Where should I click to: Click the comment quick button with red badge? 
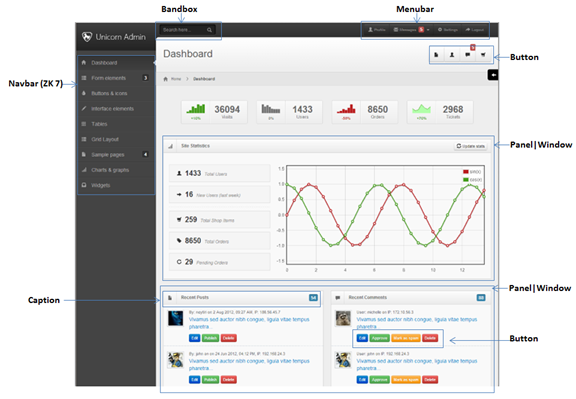(468, 55)
